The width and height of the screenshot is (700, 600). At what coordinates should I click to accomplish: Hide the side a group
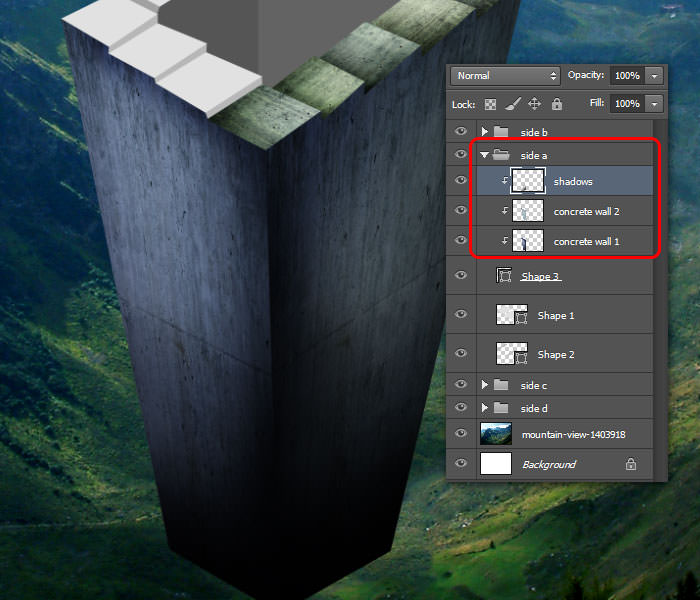tap(461, 154)
